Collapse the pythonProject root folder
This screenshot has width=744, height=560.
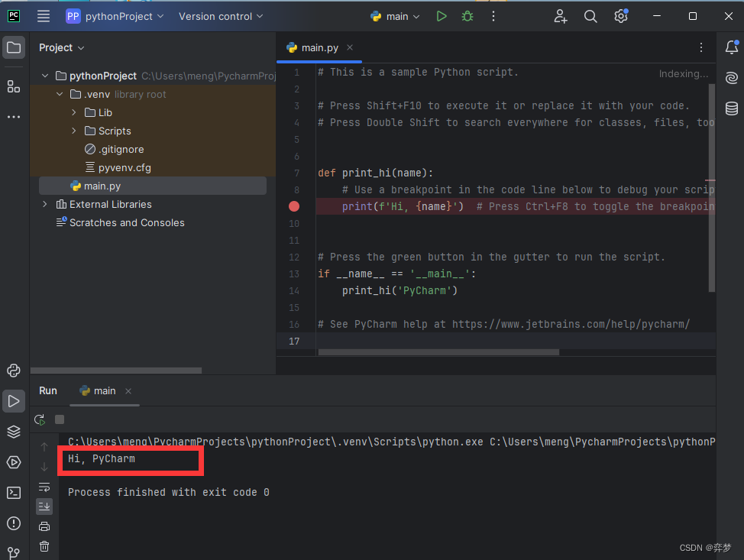(45, 76)
